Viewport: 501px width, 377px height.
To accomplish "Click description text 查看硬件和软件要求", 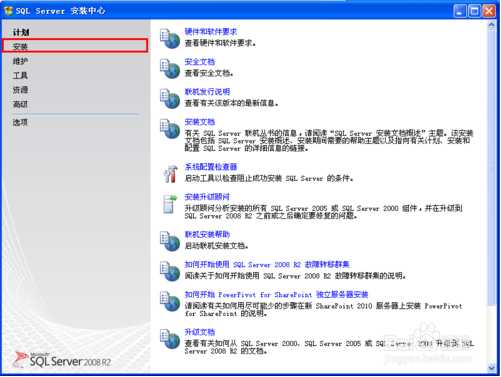I will click(x=220, y=43).
